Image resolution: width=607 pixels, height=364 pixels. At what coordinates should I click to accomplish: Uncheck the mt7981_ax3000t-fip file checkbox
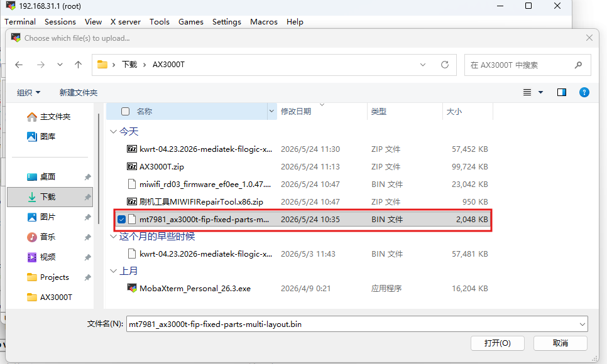pyautogui.click(x=121, y=219)
